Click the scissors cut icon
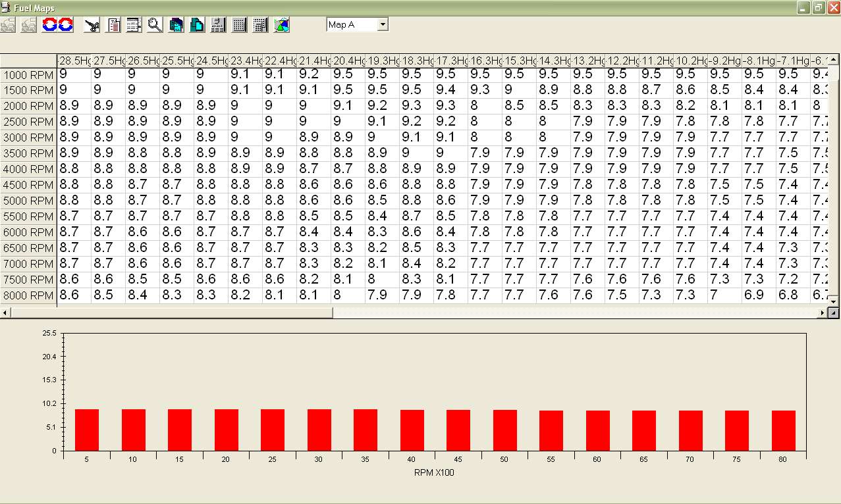This screenshot has width=841, height=504. (x=93, y=25)
